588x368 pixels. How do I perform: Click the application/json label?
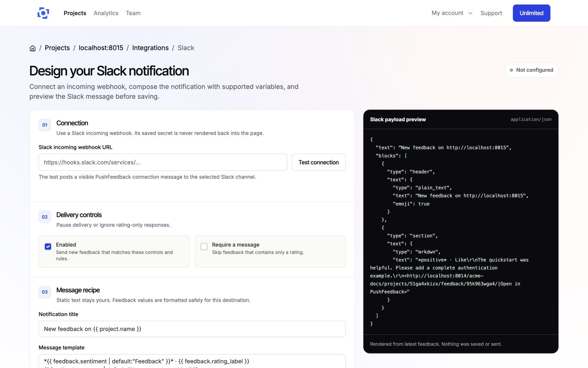click(531, 119)
